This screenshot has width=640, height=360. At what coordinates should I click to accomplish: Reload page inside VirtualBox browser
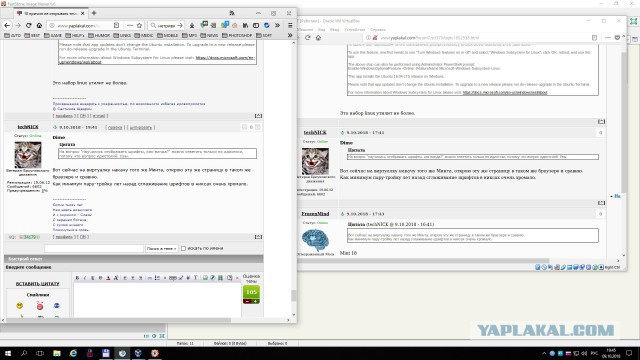pyautogui.click(x=308, y=38)
